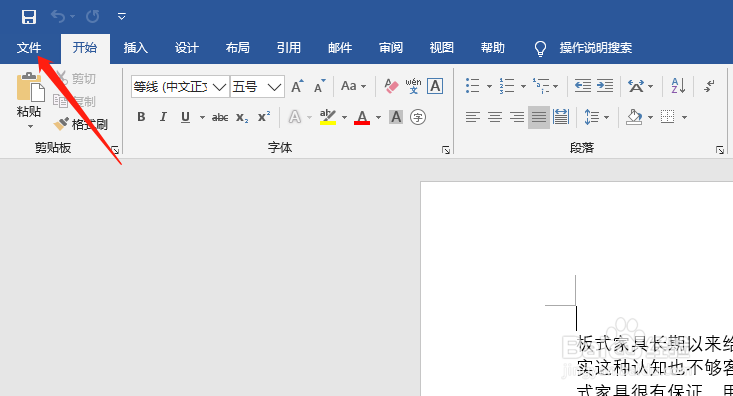Screen dimensions: 733x396
Task: Open the Customize Quick Access Toolbar arrow
Action: [122, 17]
